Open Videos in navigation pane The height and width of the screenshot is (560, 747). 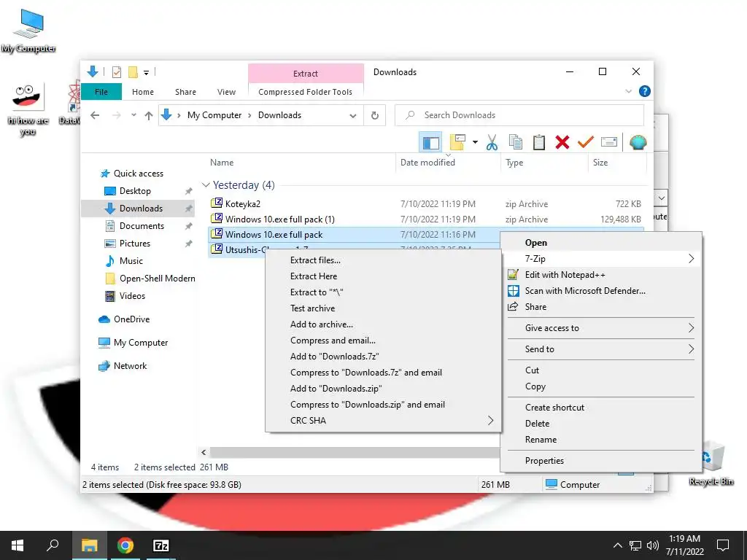coord(132,296)
